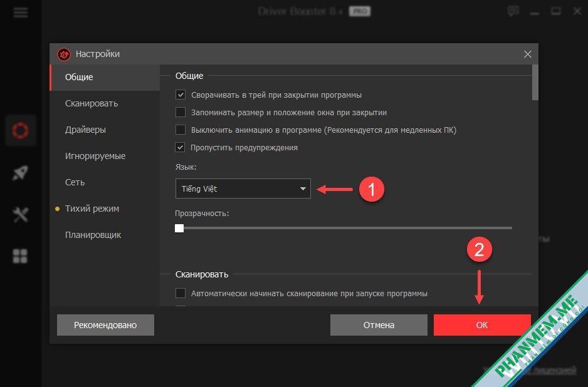Click the Язык: label
588x387 pixels.
click(x=186, y=167)
